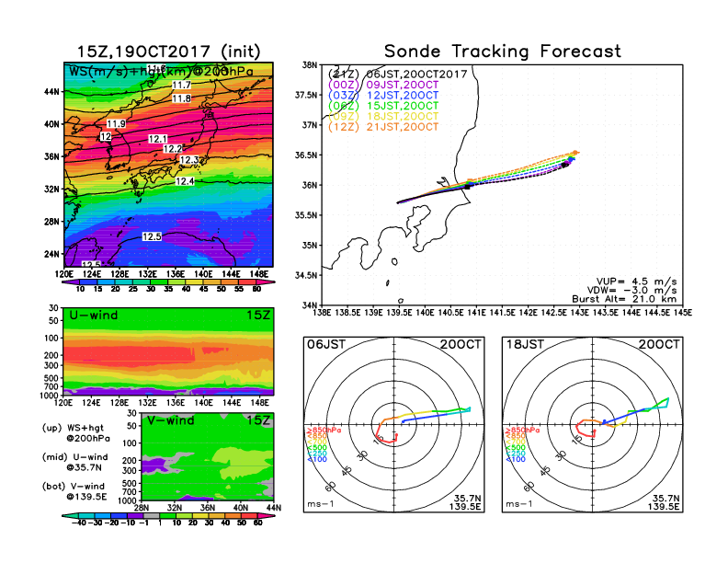Click the '06JST' hodograph title
This screenshot has height=563, width=728.
tap(326, 344)
